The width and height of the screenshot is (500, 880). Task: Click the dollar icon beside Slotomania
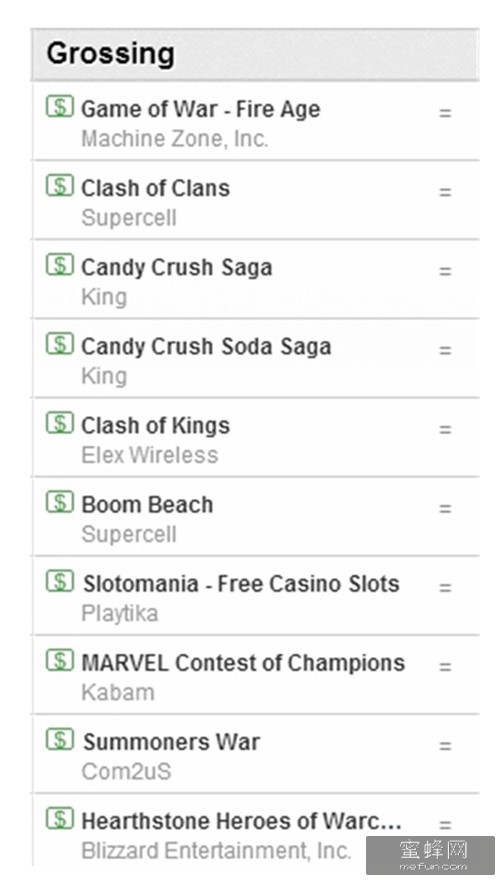[x=59, y=581]
